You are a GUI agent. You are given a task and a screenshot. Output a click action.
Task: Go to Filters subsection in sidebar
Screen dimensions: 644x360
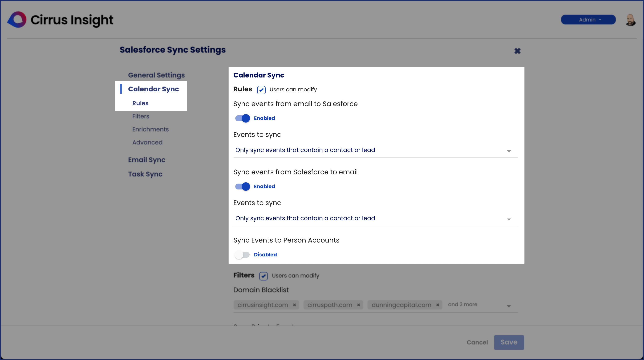[141, 116]
